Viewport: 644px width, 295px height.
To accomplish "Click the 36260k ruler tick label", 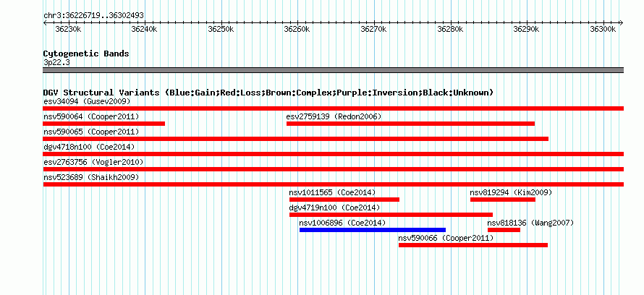I will click(297, 30).
